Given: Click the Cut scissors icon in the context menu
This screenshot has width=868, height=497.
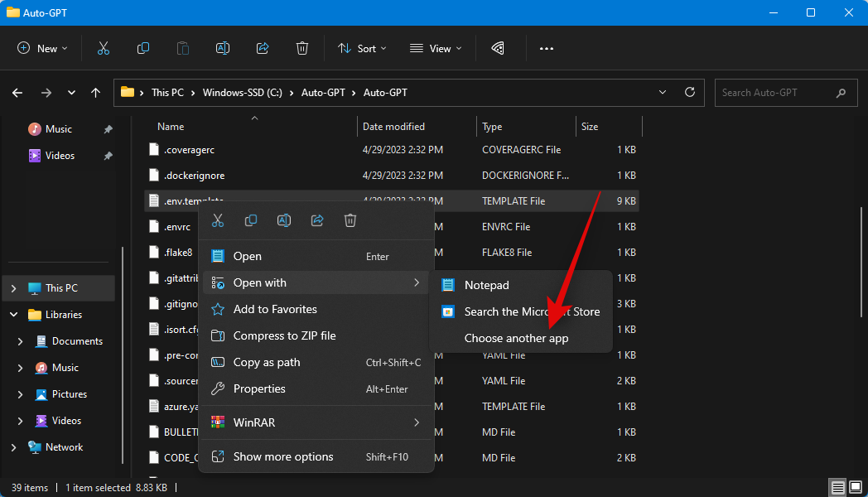Looking at the screenshot, I should (218, 220).
